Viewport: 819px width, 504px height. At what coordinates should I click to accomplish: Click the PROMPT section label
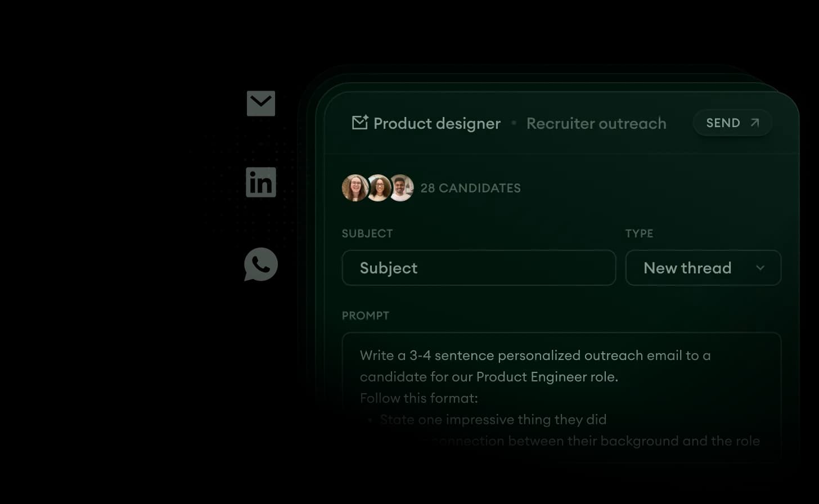[365, 316]
